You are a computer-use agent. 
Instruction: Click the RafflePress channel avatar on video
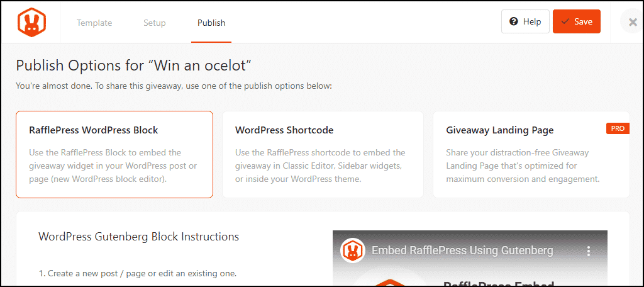point(353,250)
